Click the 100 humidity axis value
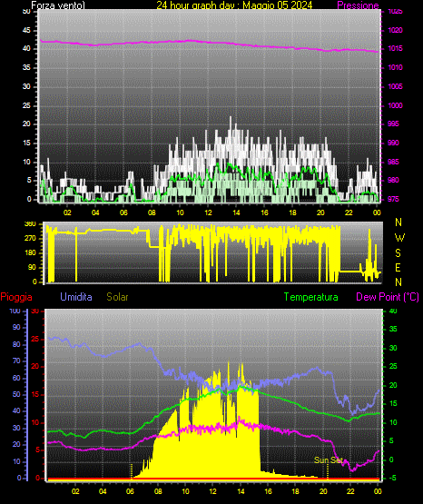This screenshot has width=423, height=504. click(15, 311)
